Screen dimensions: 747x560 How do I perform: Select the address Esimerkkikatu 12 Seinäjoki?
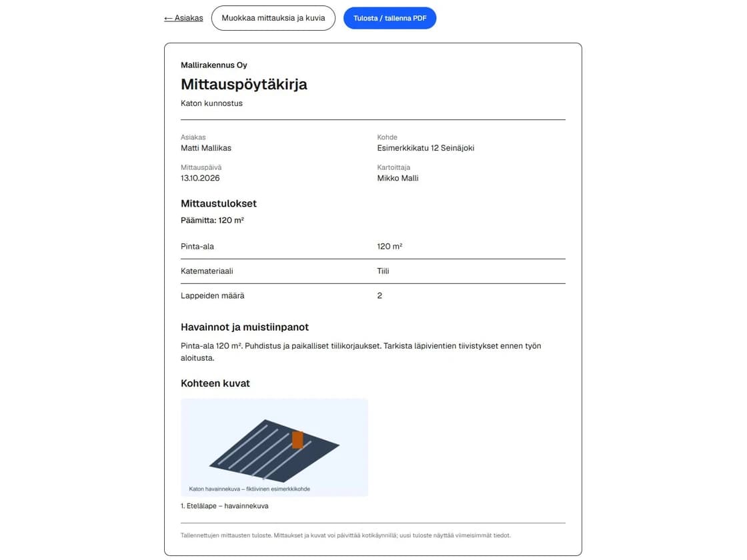click(426, 148)
